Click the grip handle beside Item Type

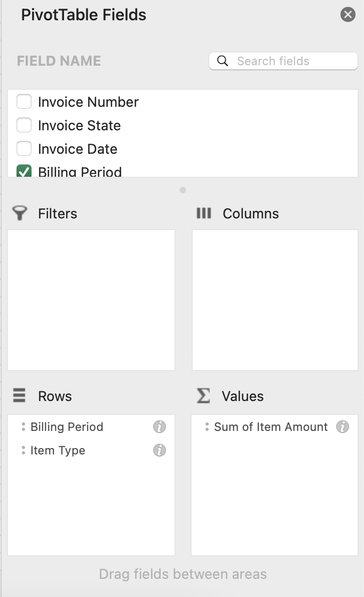(x=23, y=450)
